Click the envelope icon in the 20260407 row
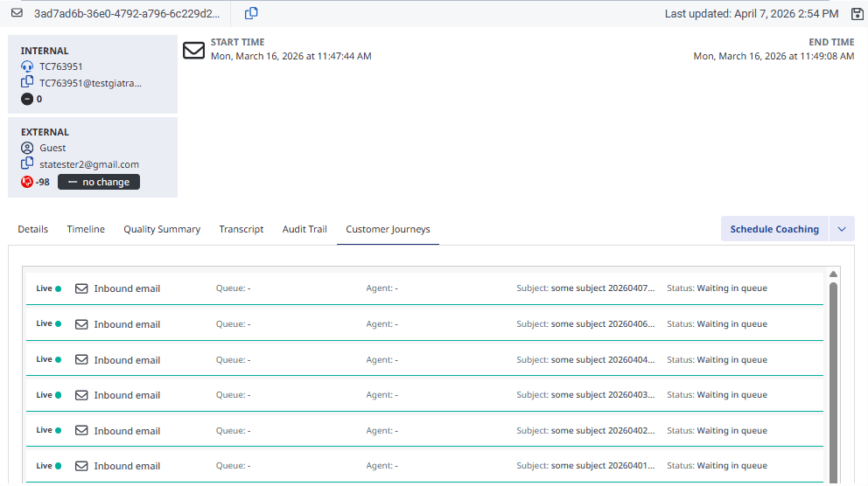Screen dimensions: 868x486 pos(81,288)
